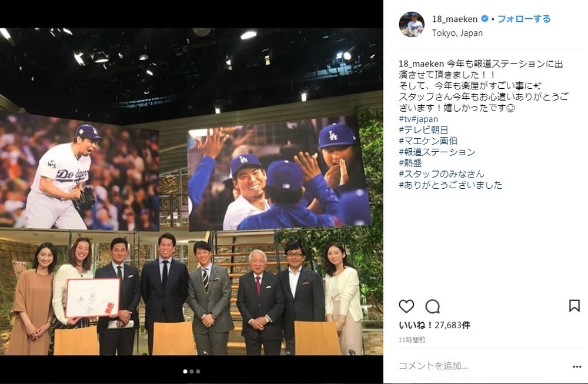Open the #報道ステーション hashtag
The image size is (588, 384).
click(437, 152)
